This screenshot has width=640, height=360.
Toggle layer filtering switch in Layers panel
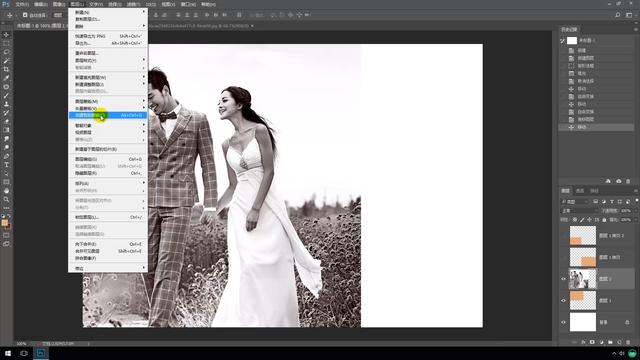coord(636,201)
